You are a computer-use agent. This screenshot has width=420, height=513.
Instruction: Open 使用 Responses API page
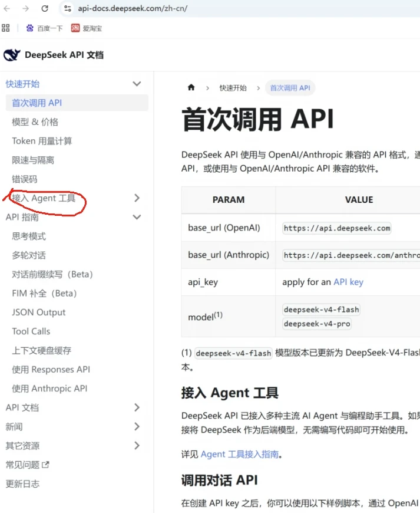pos(51,369)
